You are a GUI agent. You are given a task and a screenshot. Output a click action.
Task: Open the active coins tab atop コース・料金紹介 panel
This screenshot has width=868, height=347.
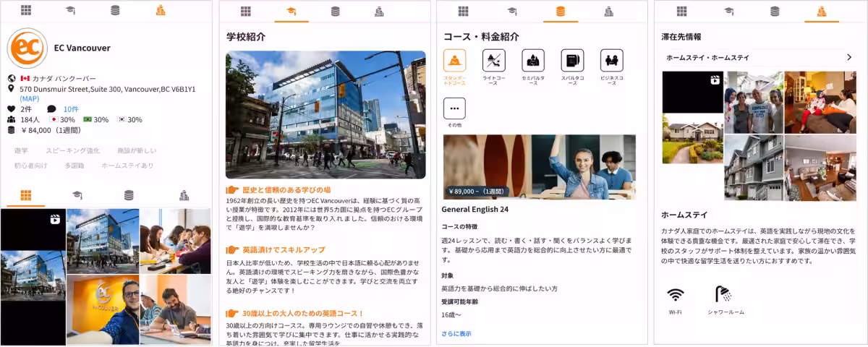click(x=561, y=11)
